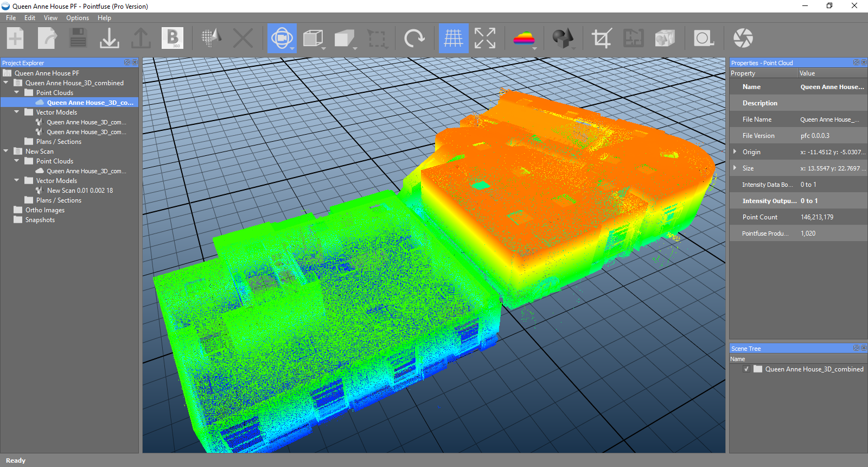Collapse the New Scan tree node

pos(6,151)
